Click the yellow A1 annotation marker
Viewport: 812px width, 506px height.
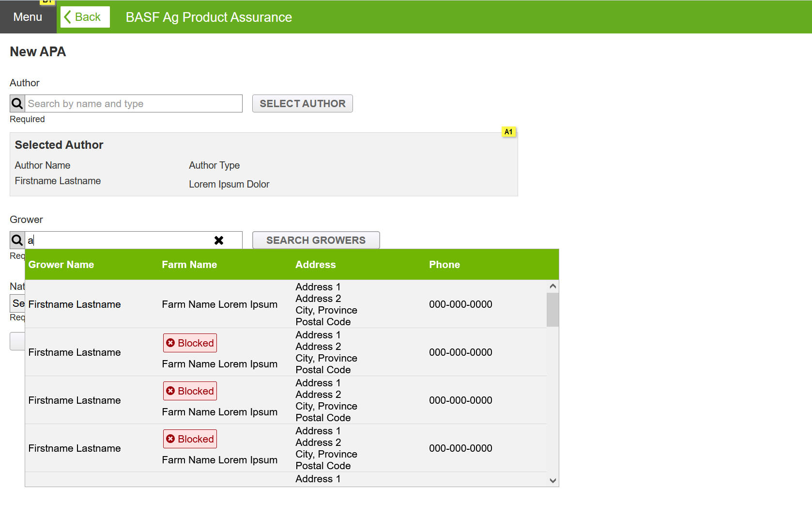pyautogui.click(x=508, y=132)
